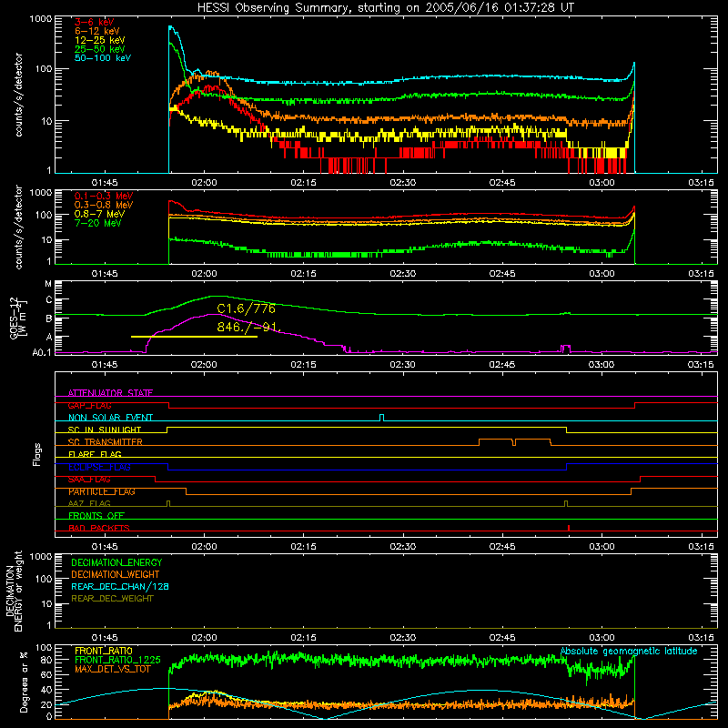Click the 7-20 MeV legend label
The image size is (728, 728).
click(x=97, y=223)
